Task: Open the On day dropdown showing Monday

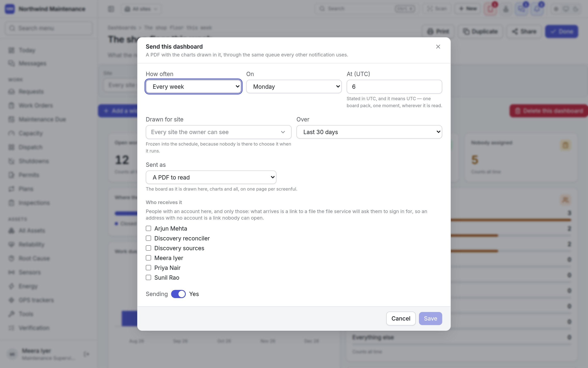Action: point(294,86)
